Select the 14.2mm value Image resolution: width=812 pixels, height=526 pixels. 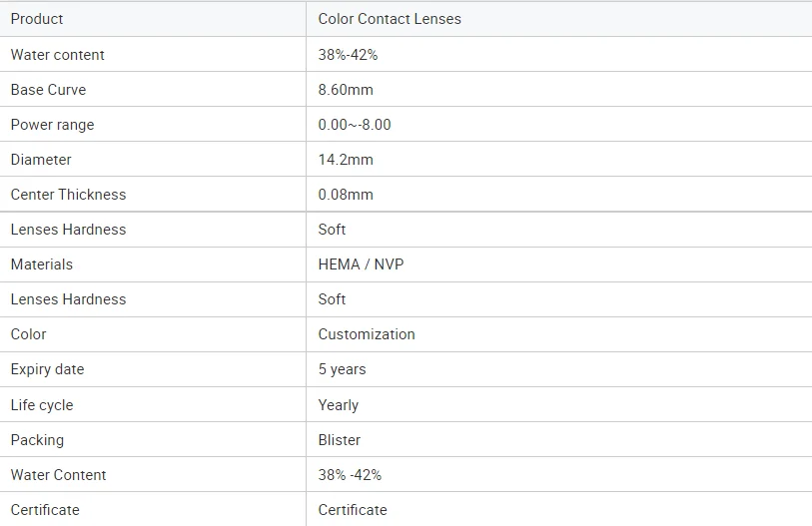pyautogui.click(x=346, y=160)
